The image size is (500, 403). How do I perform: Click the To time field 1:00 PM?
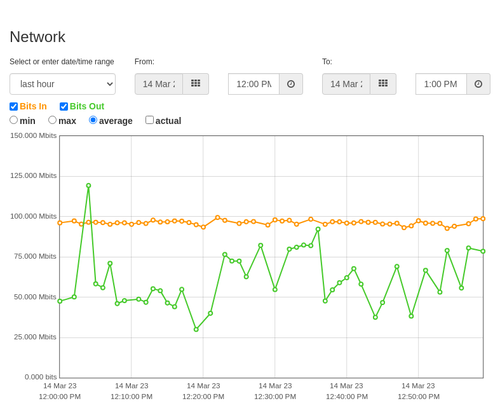[x=441, y=84]
